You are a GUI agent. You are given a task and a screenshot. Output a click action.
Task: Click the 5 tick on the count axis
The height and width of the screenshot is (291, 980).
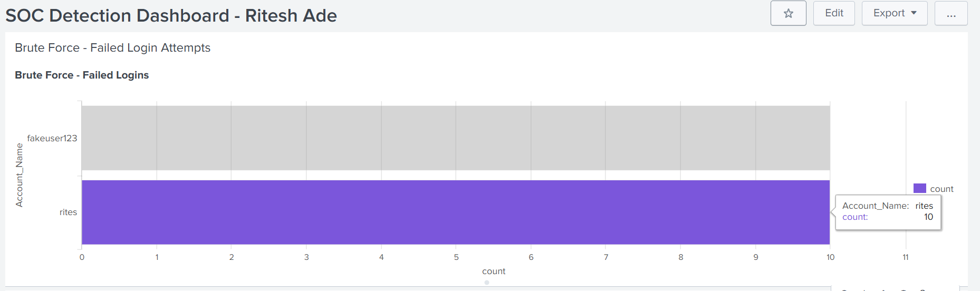pos(456,257)
